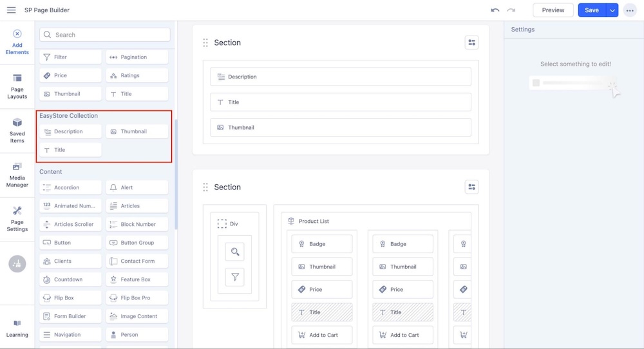This screenshot has height=349, width=644.
Task: Select Description addon in first Section
Action: (341, 77)
